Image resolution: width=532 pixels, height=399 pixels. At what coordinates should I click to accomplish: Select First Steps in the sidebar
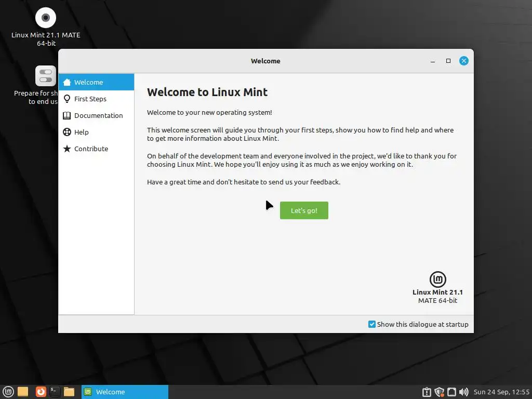pyautogui.click(x=96, y=99)
